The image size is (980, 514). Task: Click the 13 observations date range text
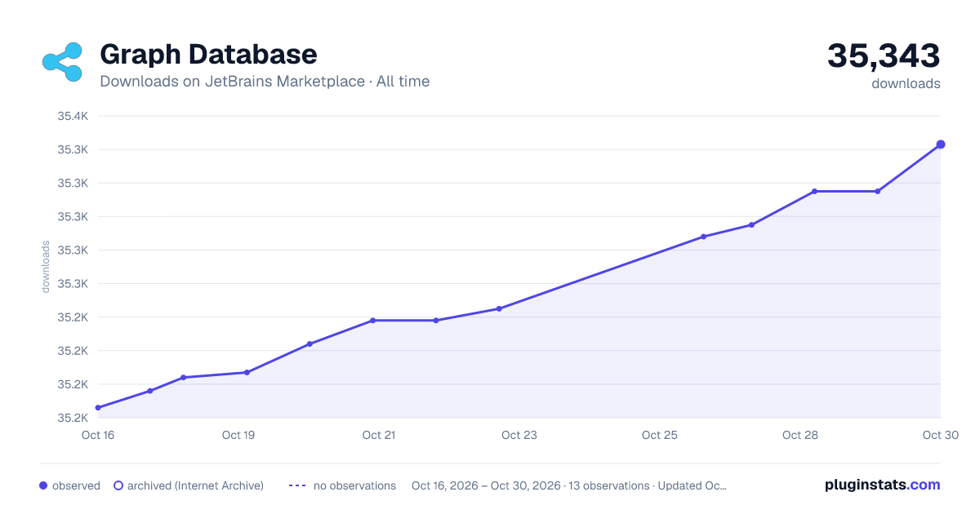(x=569, y=485)
